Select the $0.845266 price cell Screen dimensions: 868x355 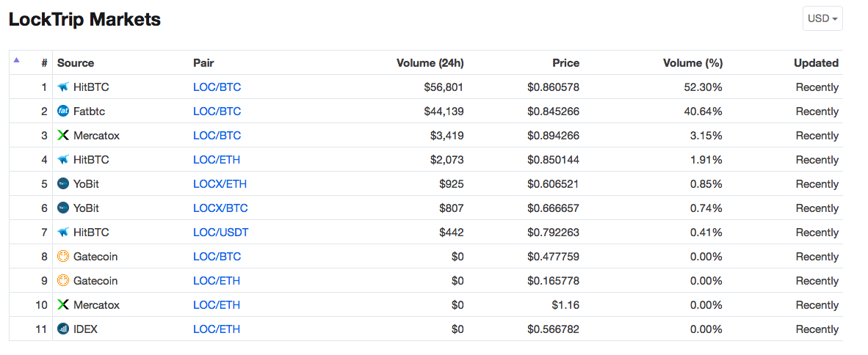coord(553,111)
